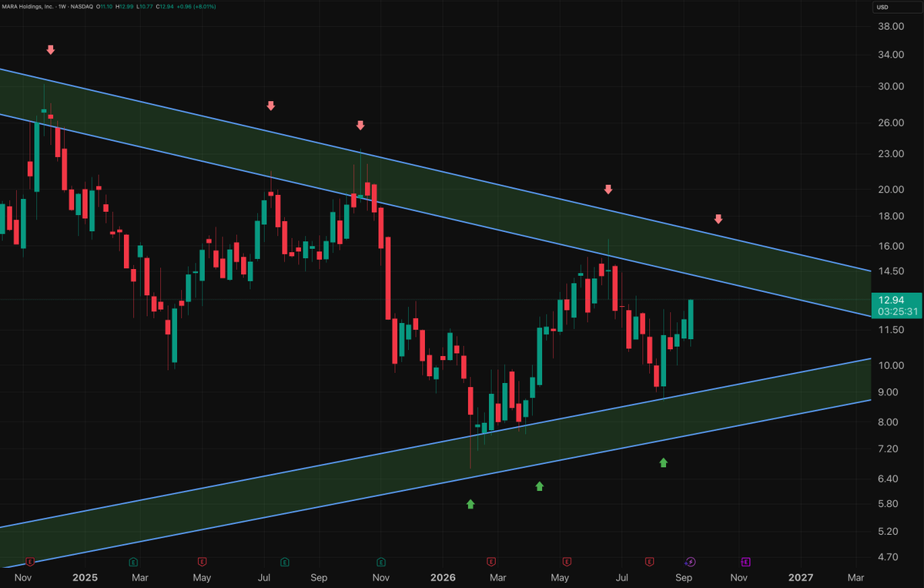Click the red earnings marker above May 2026
The height and width of the screenshot is (588, 924).
pyautogui.click(x=567, y=562)
